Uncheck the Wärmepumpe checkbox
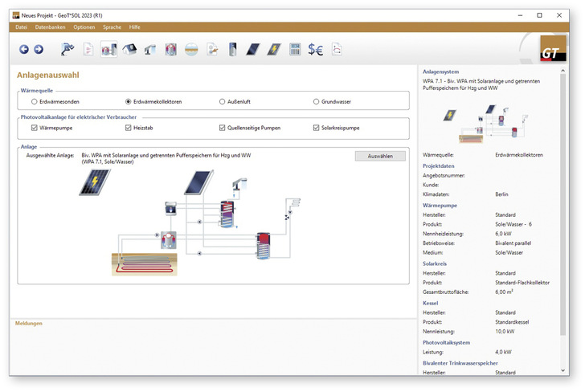Viewport: 585px width, 392px height. pos(34,128)
